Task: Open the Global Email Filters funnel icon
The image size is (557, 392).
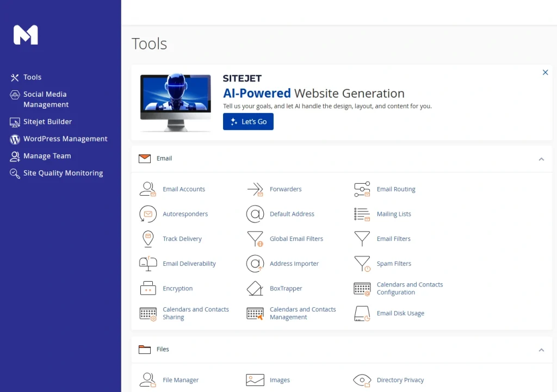Action: (255, 239)
